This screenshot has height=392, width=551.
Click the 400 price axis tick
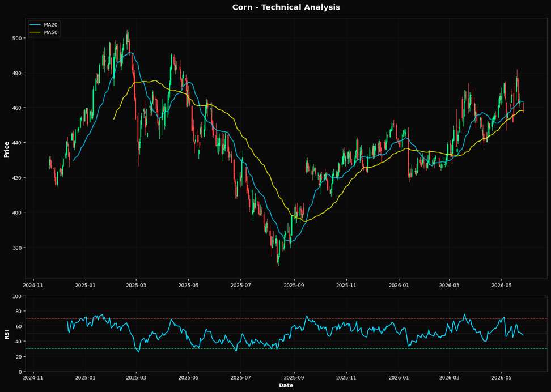[18, 212]
